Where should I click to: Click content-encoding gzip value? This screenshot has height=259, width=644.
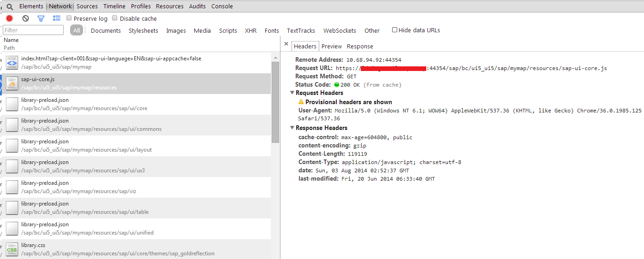click(360, 146)
